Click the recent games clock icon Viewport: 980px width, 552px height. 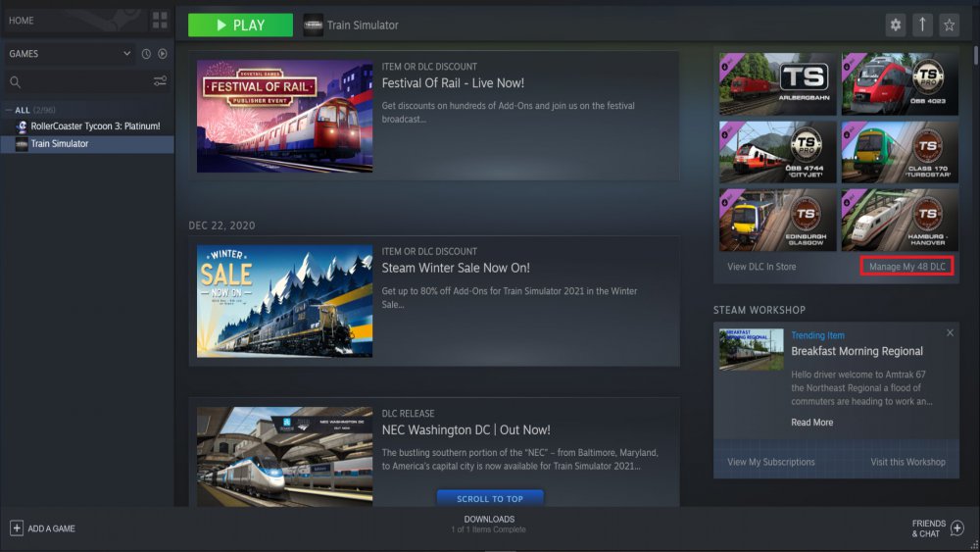[146, 54]
